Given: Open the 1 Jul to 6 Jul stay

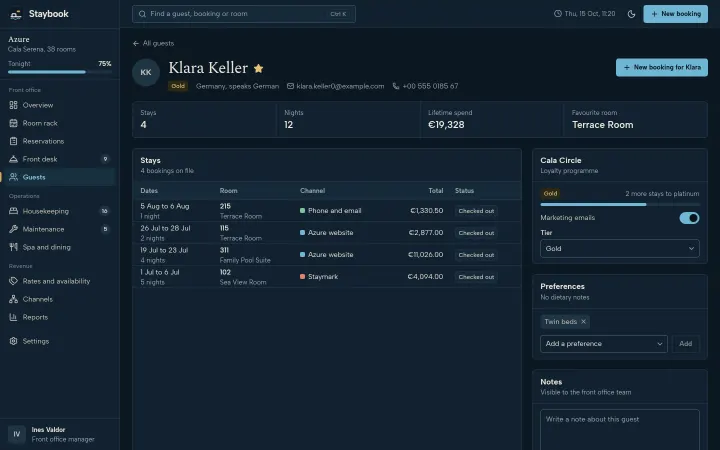Looking at the screenshot, I should (326, 277).
